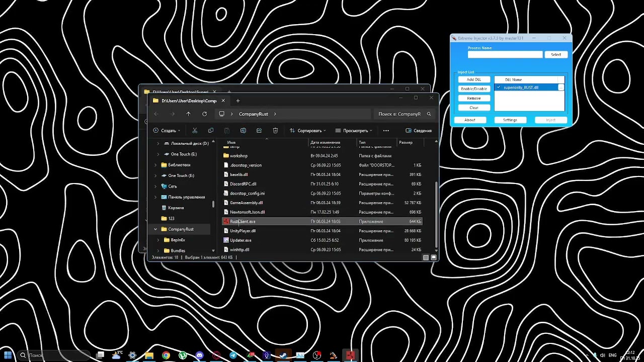This screenshot has height=362, width=644.
Task: Go up one folder with the up arrow
Action: point(188,114)
